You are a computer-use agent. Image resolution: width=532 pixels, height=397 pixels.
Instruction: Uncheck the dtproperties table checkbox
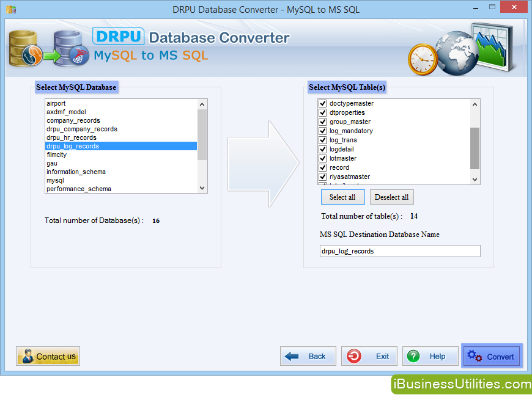323,112
